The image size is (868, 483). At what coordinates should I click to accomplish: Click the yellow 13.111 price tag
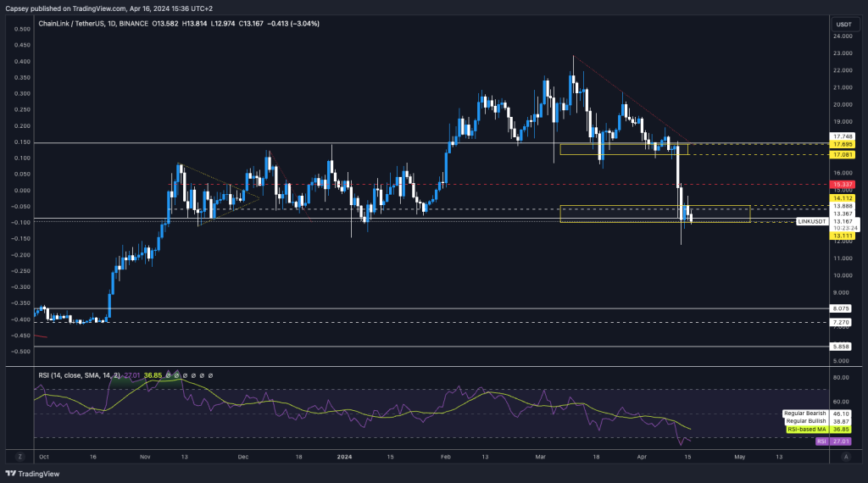[x=843, y=236]
